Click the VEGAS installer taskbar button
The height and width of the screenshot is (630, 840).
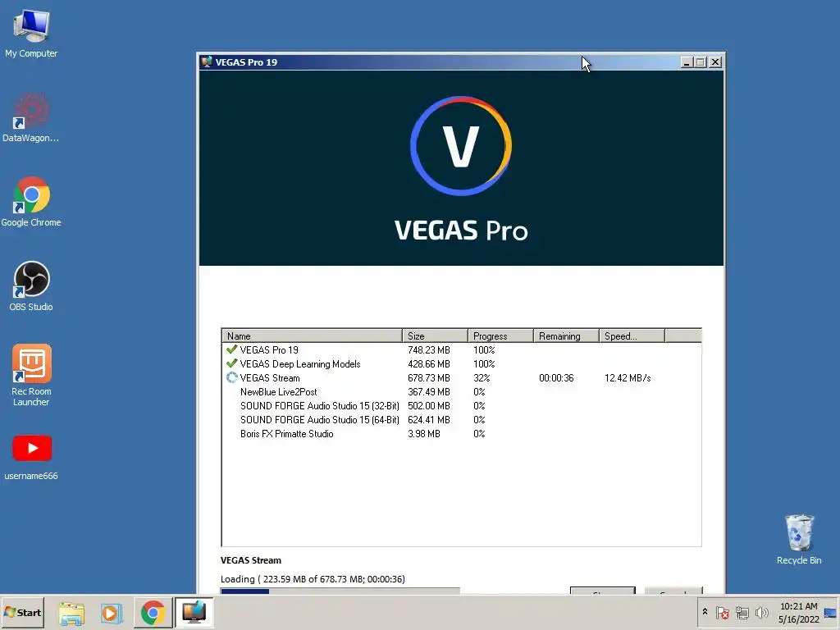tap(194, 613)
